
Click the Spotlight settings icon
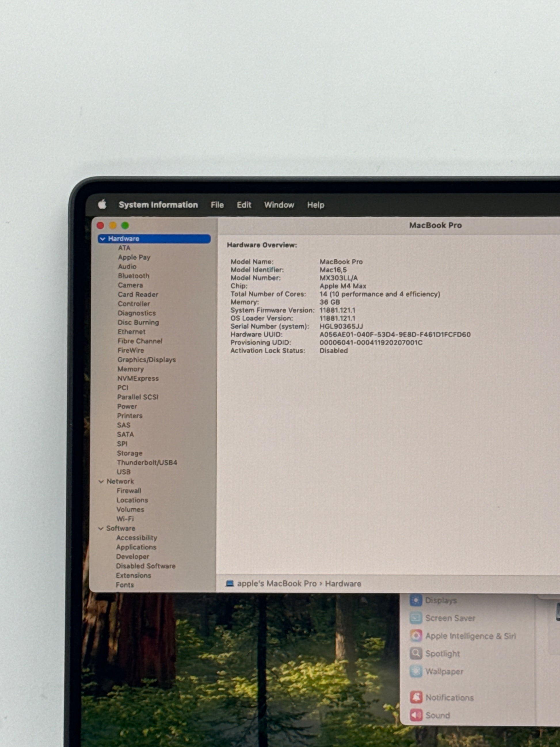(416, 653)
